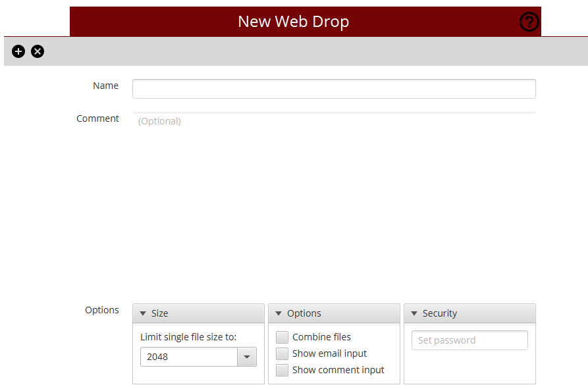The width and height of the screenshot is (588, 389).
Task: Click the New Web Drop title
Action: click(x=294, y=22)
